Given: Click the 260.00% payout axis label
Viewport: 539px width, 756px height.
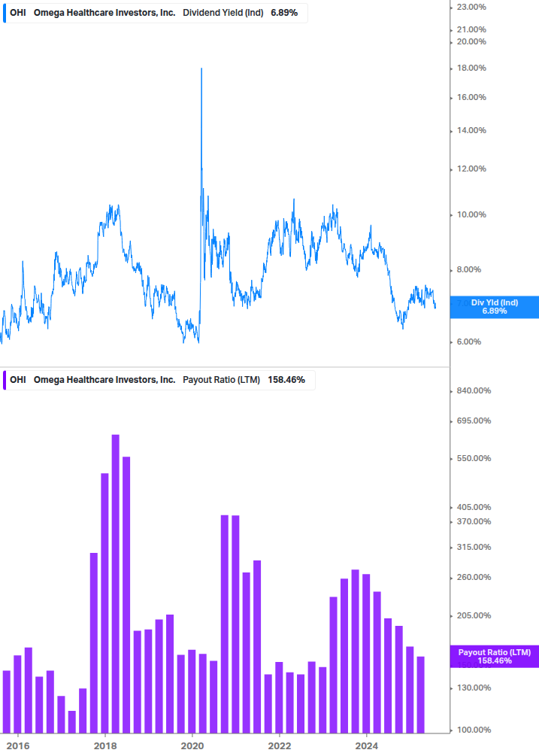Looking at the screenshot, I should point(474,578).
